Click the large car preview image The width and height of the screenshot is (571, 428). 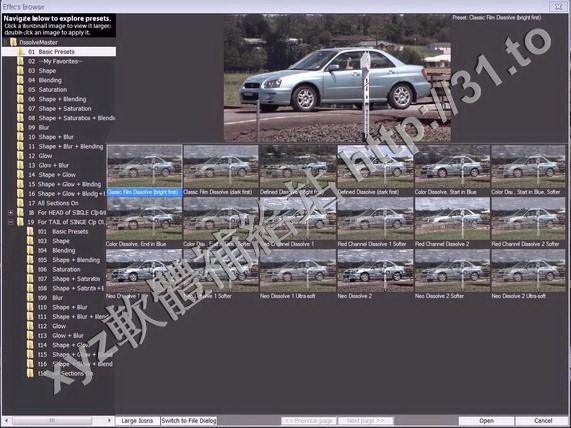click(x=337, y=78)
